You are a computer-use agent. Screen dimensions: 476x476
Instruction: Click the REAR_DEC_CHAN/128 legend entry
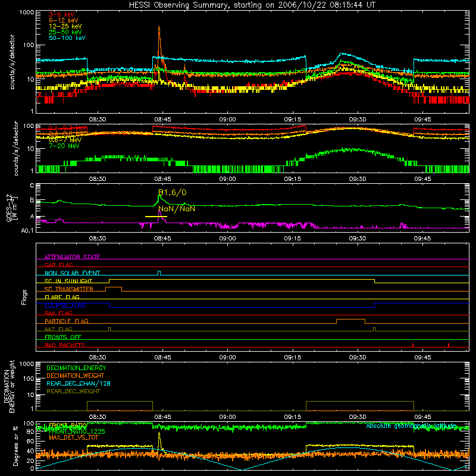click(79, 383)
